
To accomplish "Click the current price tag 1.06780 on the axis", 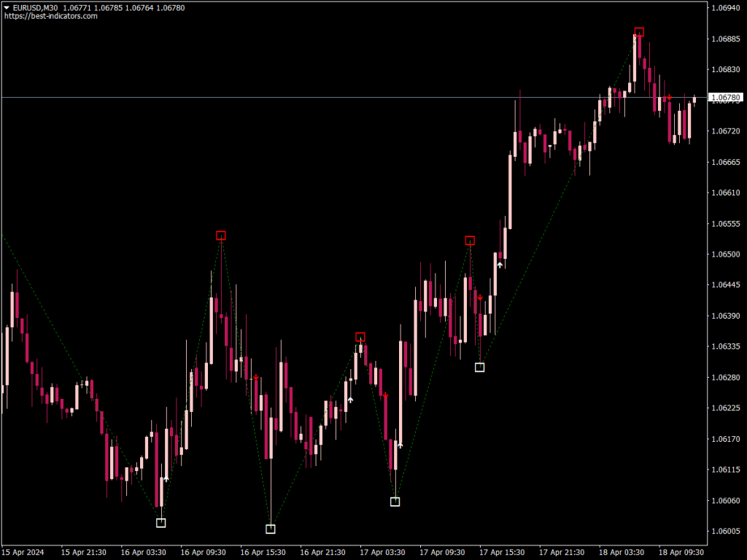I will pos(726,98).
